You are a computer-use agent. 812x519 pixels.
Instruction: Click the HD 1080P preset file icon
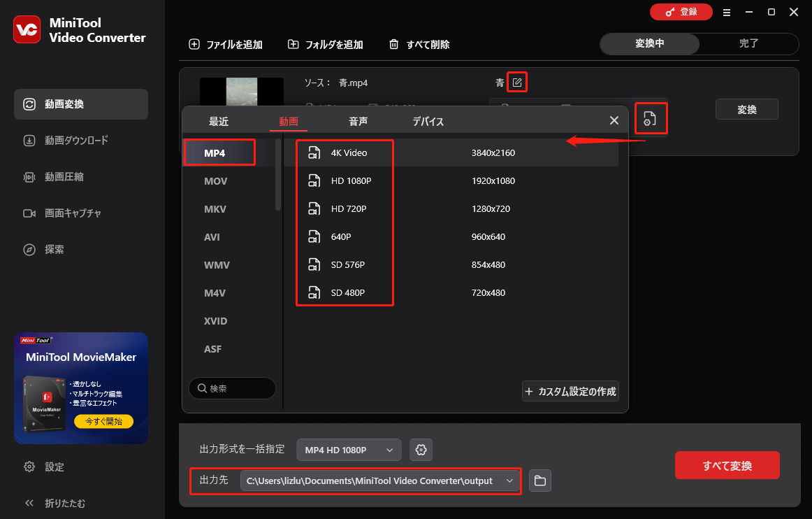tap(314, 180)
